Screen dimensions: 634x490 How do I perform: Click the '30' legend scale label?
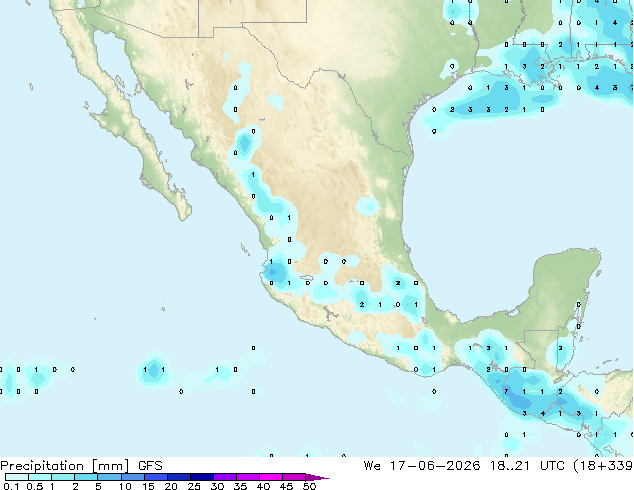[217, 486]
